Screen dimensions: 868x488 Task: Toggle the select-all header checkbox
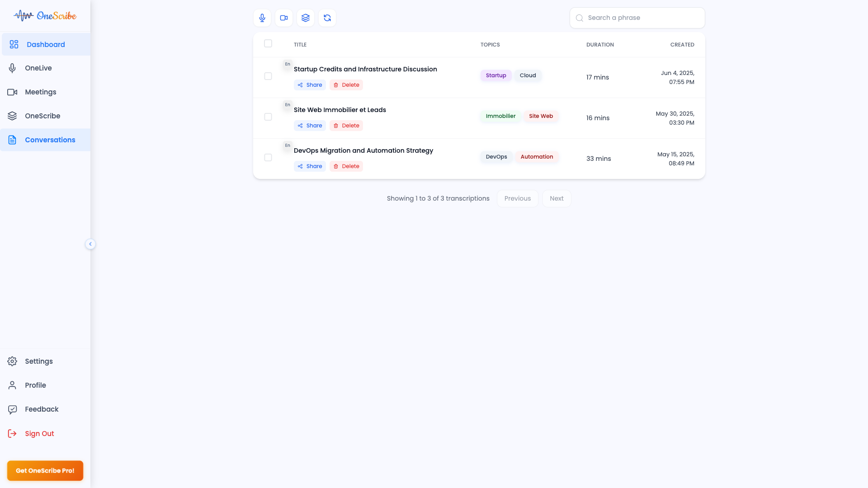pyautogui.click(x=268, y=43)
